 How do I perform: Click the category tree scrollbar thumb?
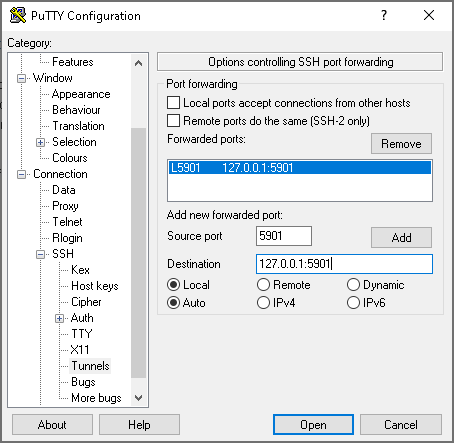click(x=138, y=253)
